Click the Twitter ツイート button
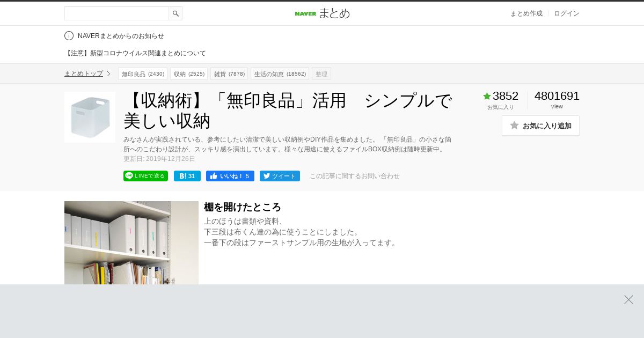644x338 pixels. point(280,176)
